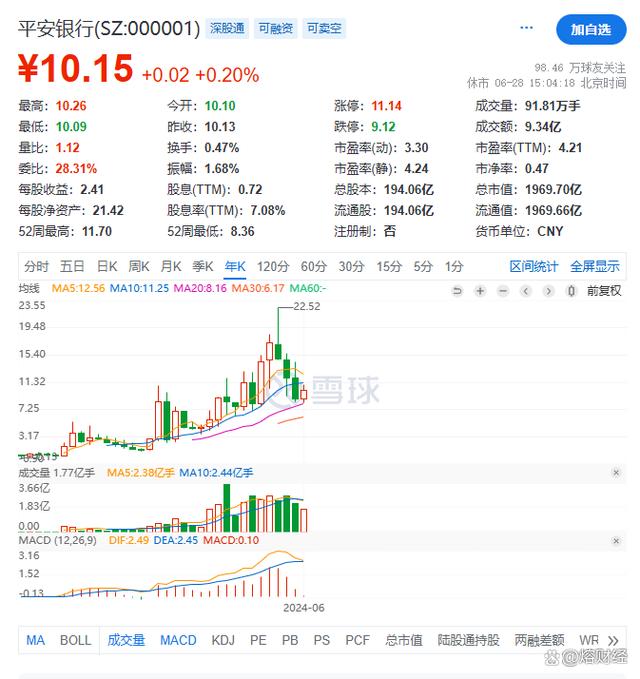Click the 总市值 1969.70亿 value
Image resolution: width=640 pixels, height=679 pixels.
point(553,190)
